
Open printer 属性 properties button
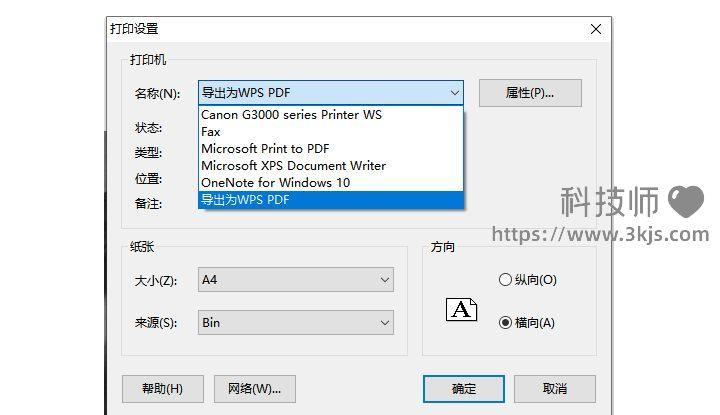click(529, 94)
